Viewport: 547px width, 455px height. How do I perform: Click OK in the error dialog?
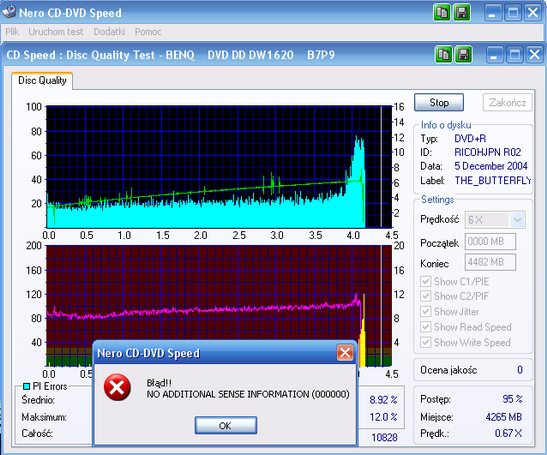(x=226, y=425)
